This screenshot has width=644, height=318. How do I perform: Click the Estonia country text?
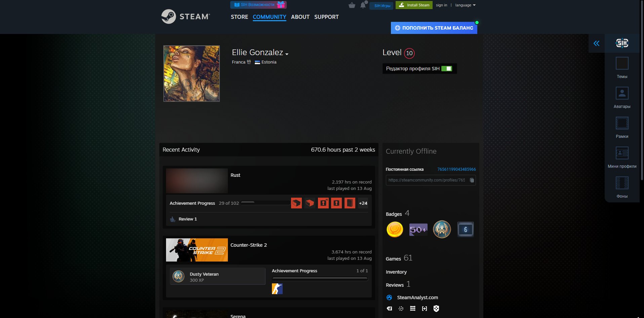click(269, 62)
